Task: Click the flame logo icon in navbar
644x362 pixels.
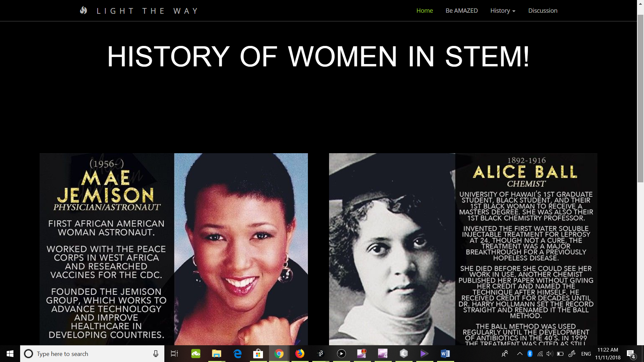Action: [x=84, y=10]
